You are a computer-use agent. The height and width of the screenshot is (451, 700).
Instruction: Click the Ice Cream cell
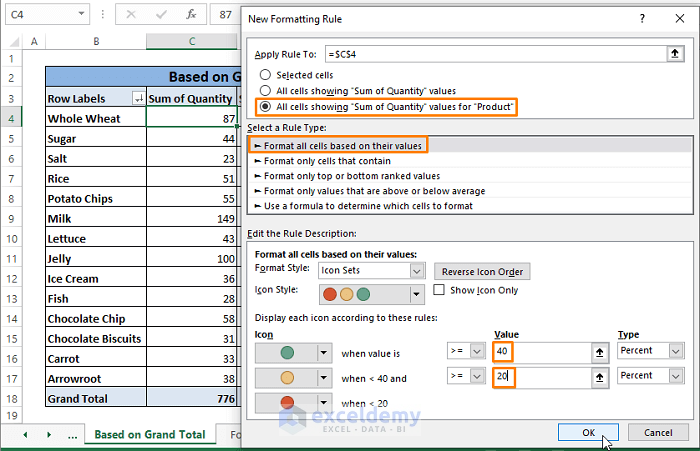pos(96,279)
